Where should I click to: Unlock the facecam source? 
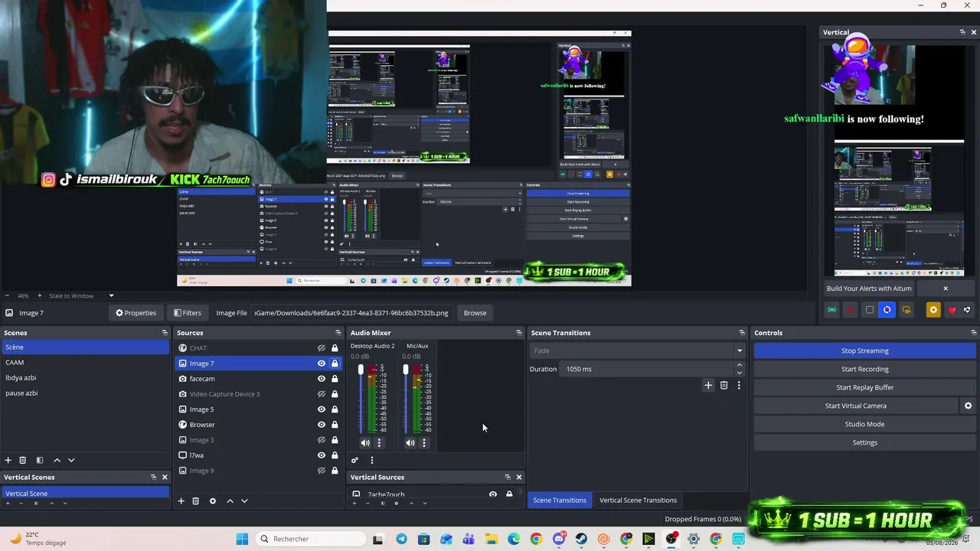coord(335,379)
